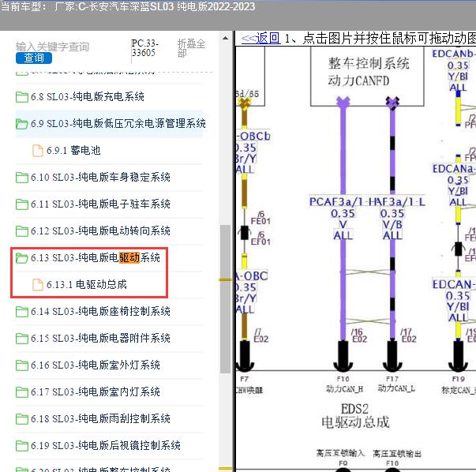Click the /17 E02 connector pin label
This screenshot has height=472, width=476.
coord(408,335)
